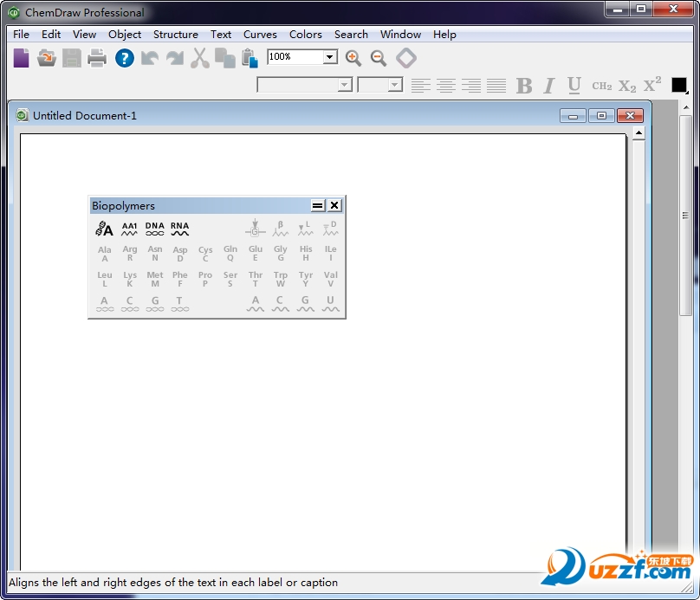Zoom in with the magnifier plus icon

pos(353,58)
